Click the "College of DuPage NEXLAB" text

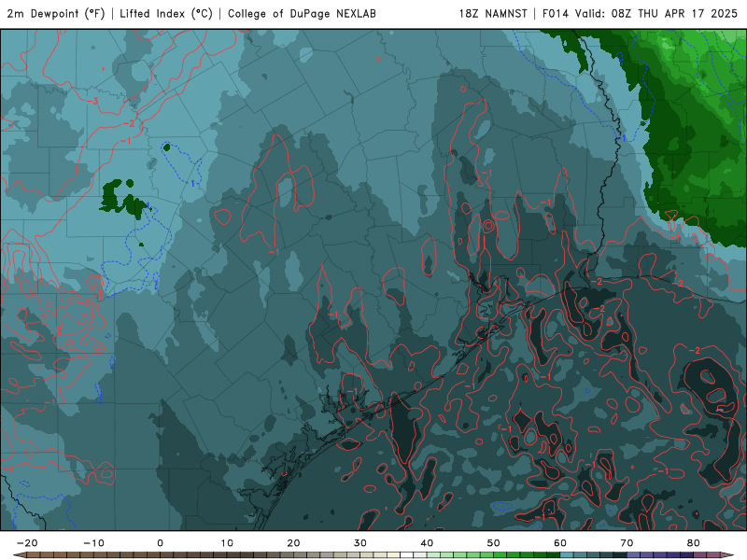tap(302, 13)
